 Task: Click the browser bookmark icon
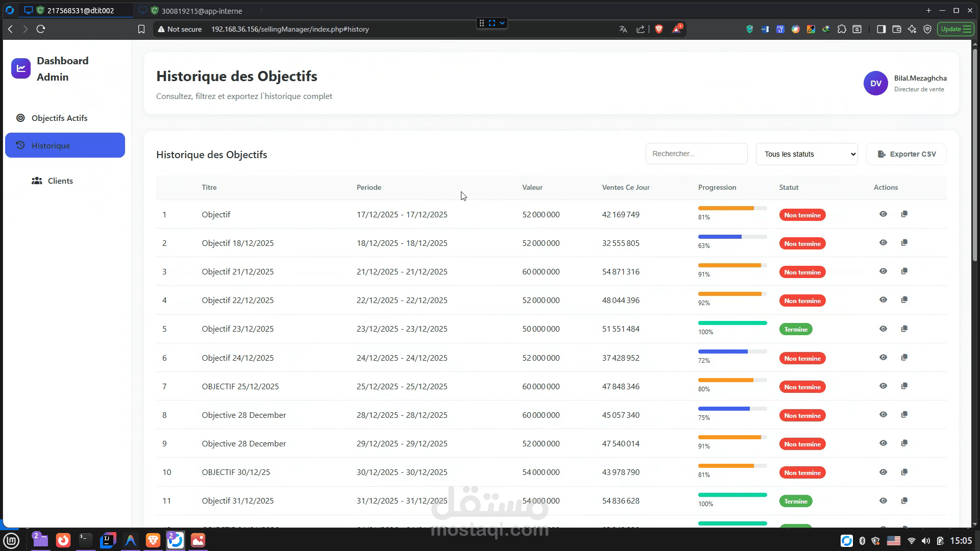point(141,29)
